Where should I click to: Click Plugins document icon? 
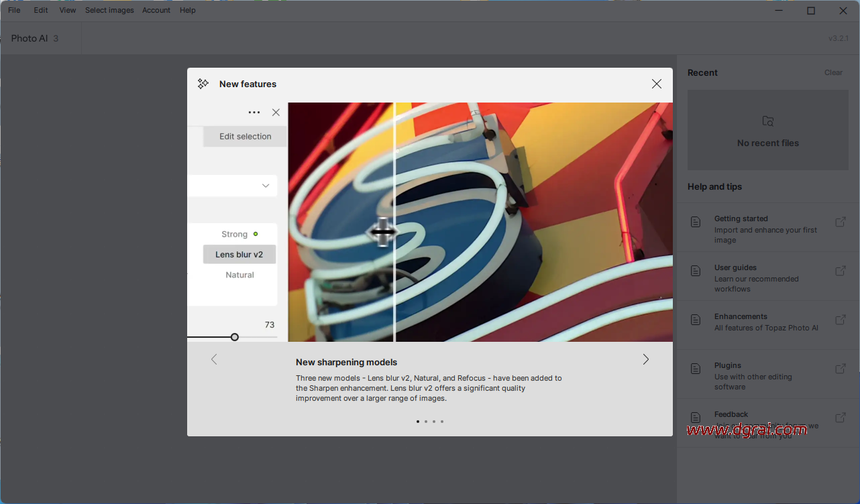pyautogui.click(x=696, y=369)
